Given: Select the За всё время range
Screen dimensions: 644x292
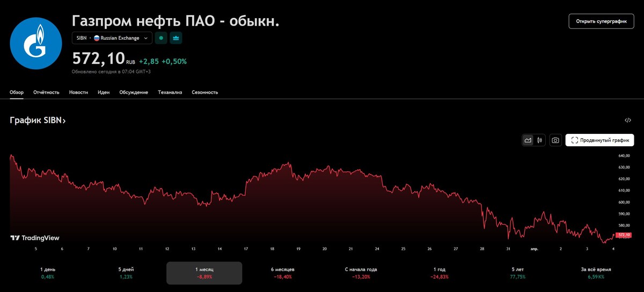Looking at the screenshot, I should click(x=596, y=273).
